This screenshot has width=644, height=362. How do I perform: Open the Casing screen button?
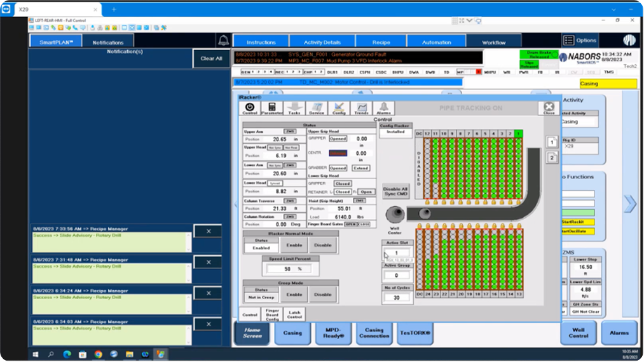(292, 333)
